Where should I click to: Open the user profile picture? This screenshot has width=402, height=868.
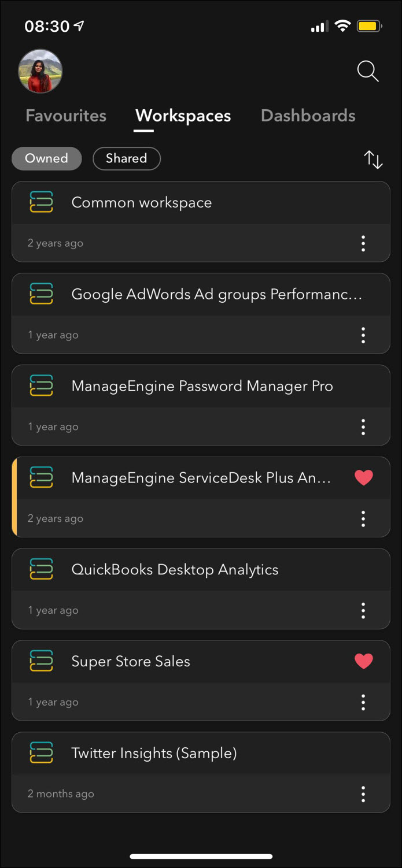click(40, 72)
